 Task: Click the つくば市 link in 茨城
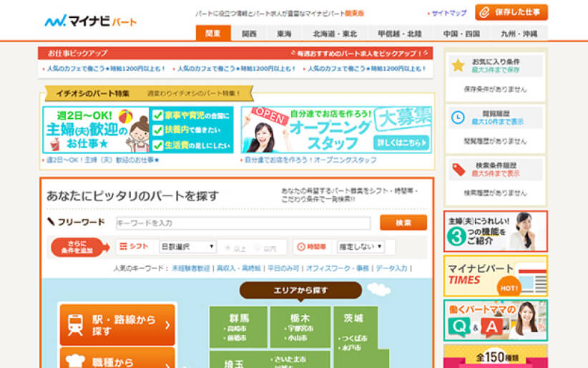click(354, 339)
